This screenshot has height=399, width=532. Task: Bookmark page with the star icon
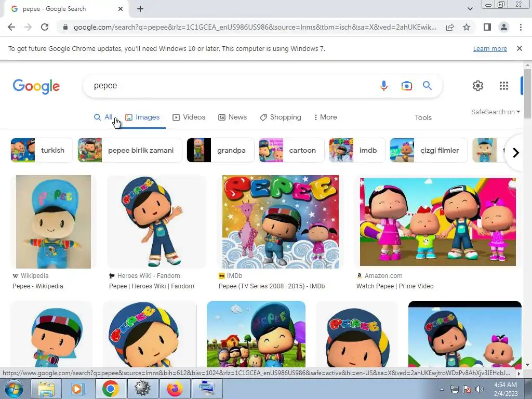(467, 27)
